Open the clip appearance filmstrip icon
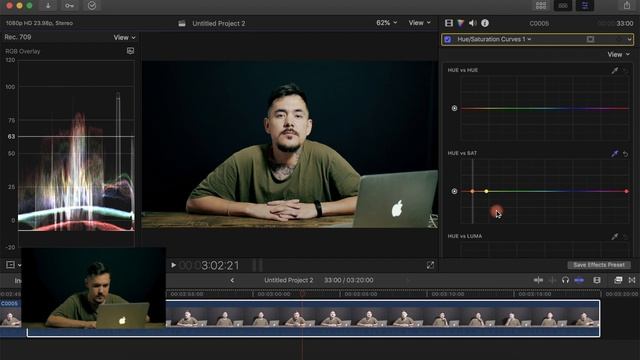This screenshot has width=640, height=360. [x=597, y=280]
